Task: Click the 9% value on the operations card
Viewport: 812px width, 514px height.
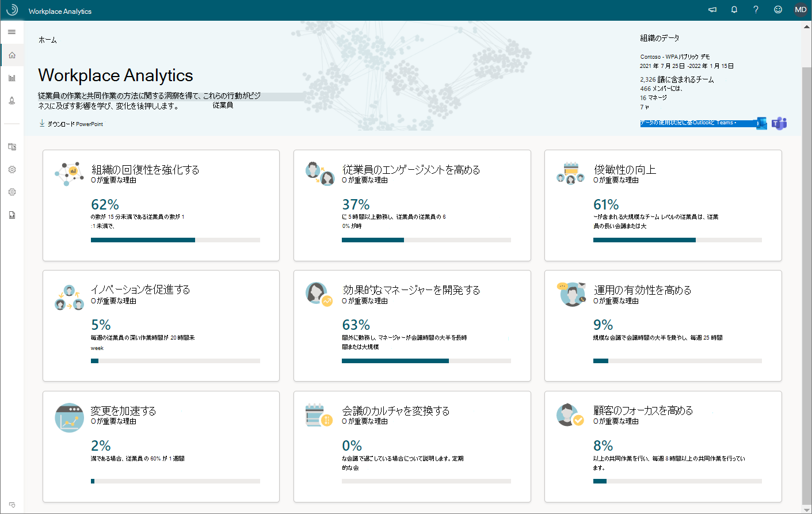Action: pyautogui.click(x=603, y=325)
